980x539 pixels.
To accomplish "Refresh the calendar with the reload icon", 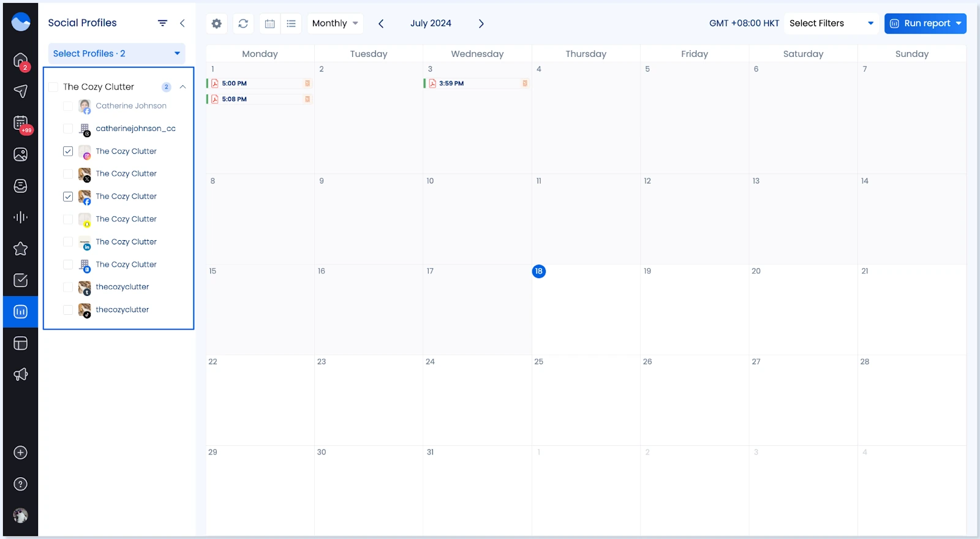I will coord(243,23).
